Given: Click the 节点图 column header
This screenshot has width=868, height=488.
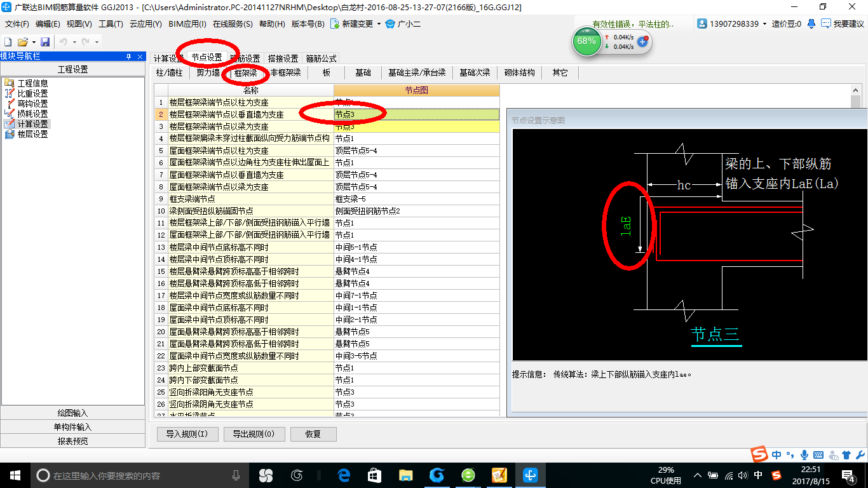Looking at the screenshot, I should [417, 90].
